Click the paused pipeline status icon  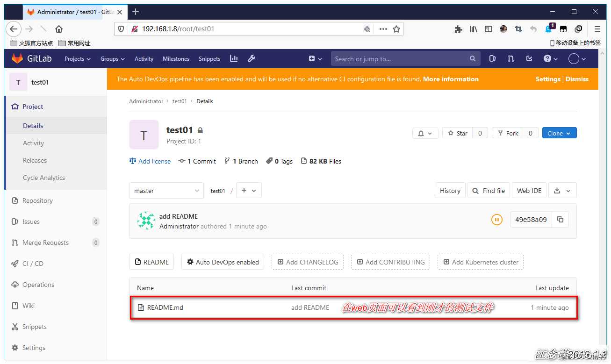click(497, 219)
